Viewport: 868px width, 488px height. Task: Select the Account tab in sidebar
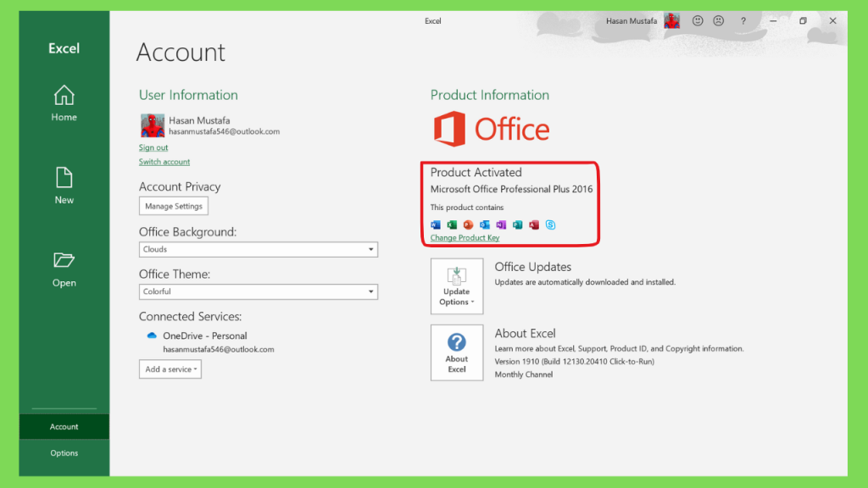(x=64, y=427)
